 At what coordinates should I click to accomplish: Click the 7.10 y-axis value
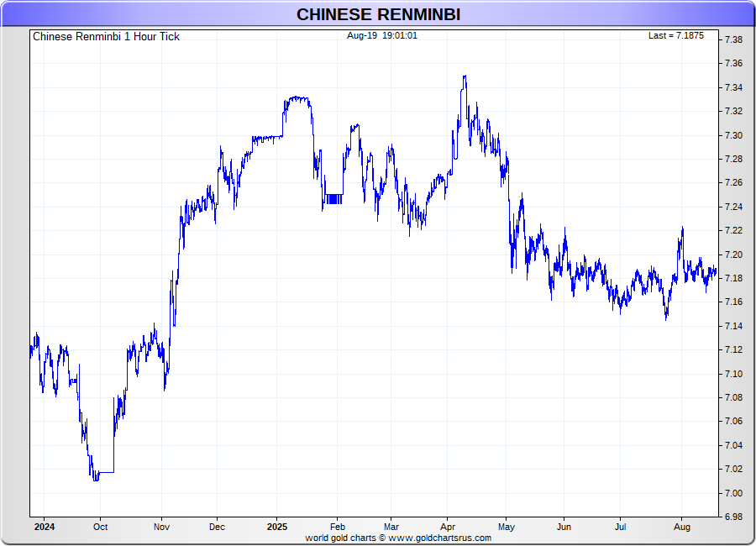pos(734,373)
